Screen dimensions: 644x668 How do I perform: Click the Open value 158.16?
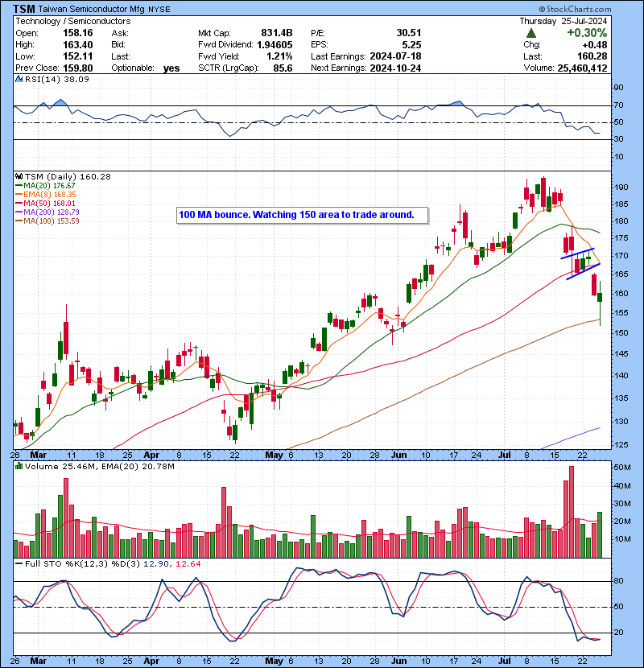pos(77,33)
